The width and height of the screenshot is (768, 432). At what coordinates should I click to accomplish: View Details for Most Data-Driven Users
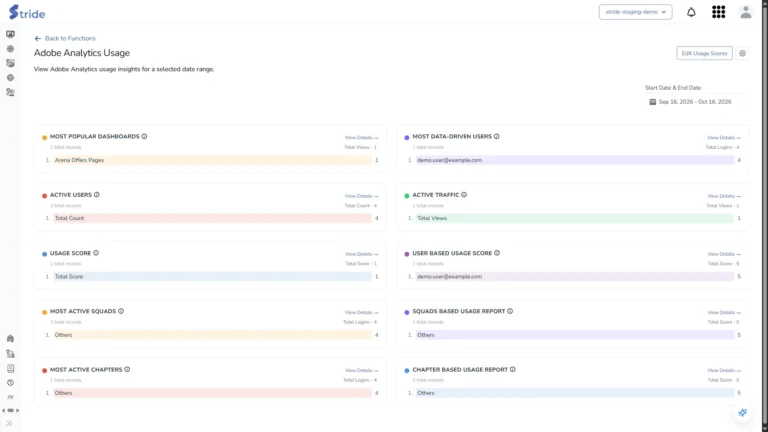click(724, 138)
